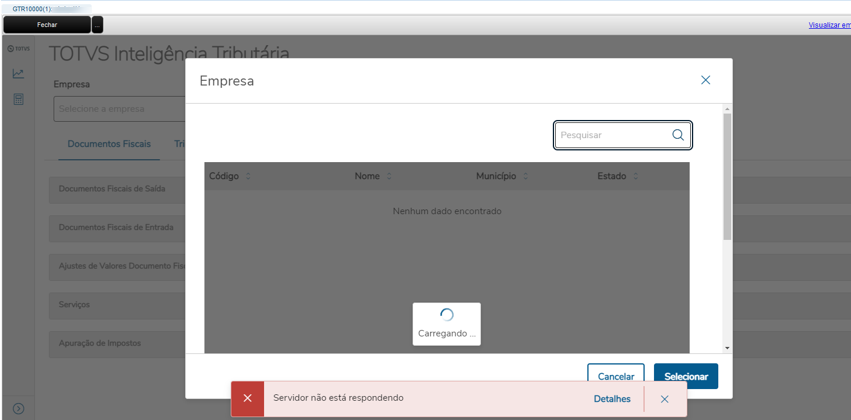The height and width of the screenshot is (420, 851).
Task: Switch to Documentos Fiscais tab
Action: tap(109, 144)
